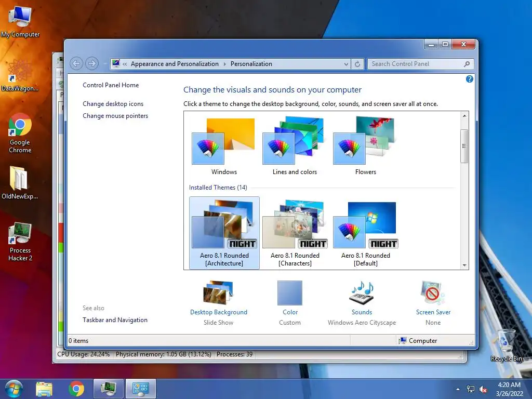The image size is (532, 399).
Task: Open the Desktop Background settings icon
Action: click(x=218, y=293)
